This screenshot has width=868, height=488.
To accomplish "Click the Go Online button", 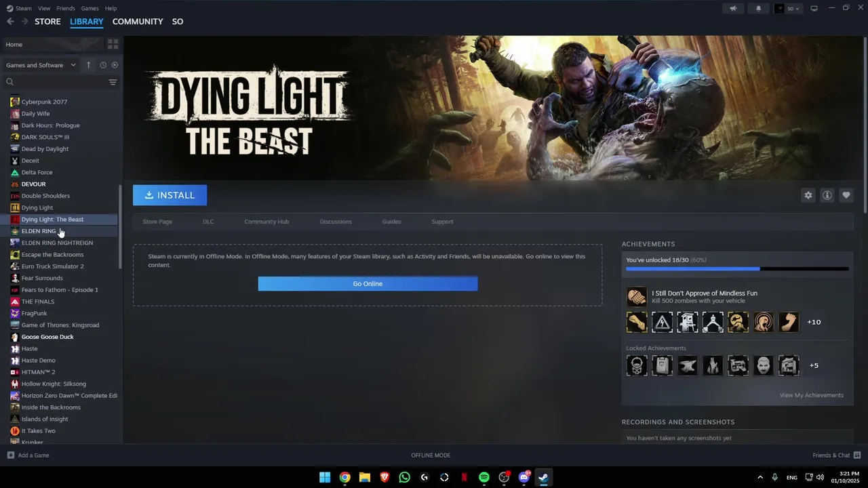I will (368, 284).
